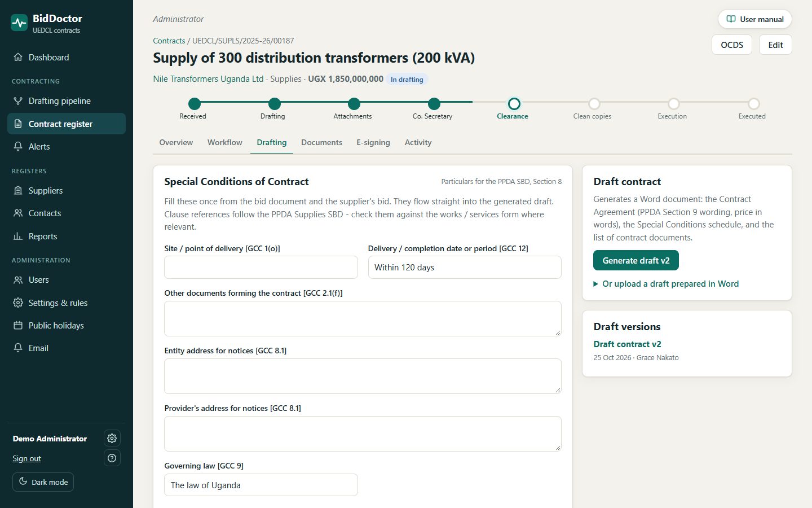Open account settings gear beside Demo Administrator
The width and height of the screenshot is (812, 508).
click(x=112, y=439)
